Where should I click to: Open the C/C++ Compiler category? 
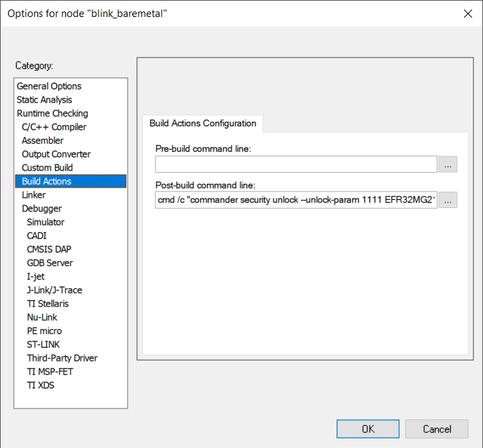click(54, 127)
